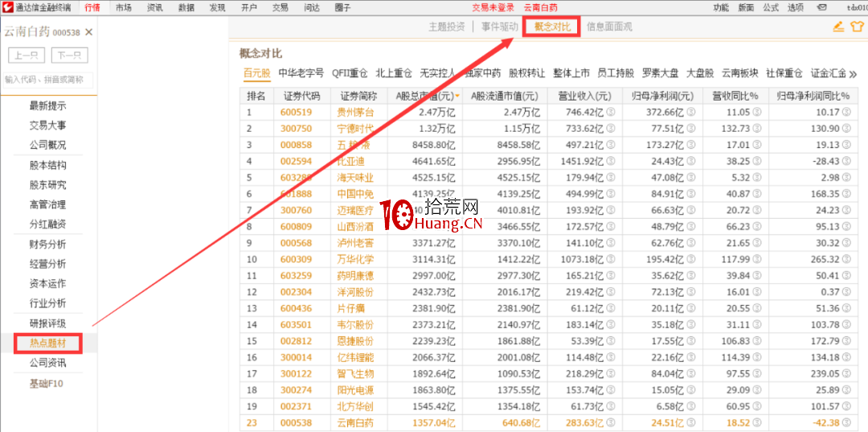The image size is (868, 432).
Task: Select the 员工持股 concept tab
Action: pyautogui.click(x=616, y=73)
